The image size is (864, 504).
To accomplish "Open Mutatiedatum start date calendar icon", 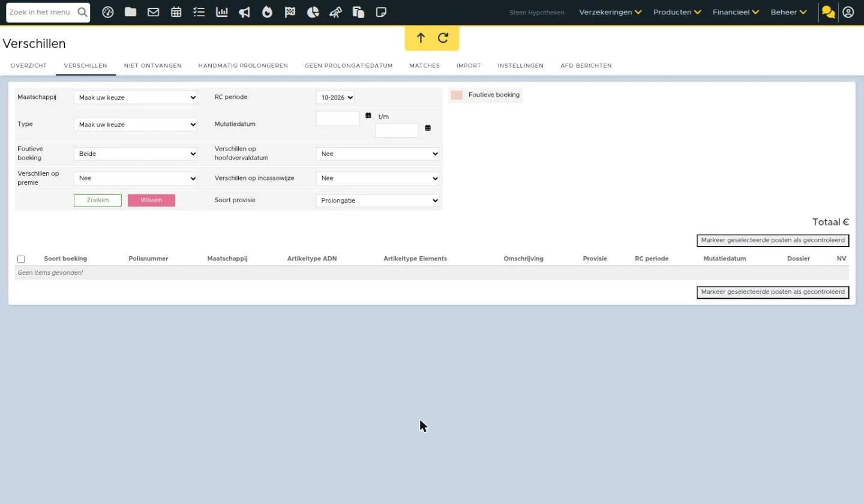I will [368, 115].
